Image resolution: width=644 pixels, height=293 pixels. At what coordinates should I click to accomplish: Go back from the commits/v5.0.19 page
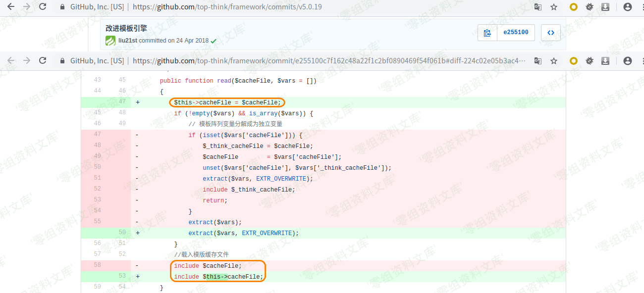tap(11, 7)
